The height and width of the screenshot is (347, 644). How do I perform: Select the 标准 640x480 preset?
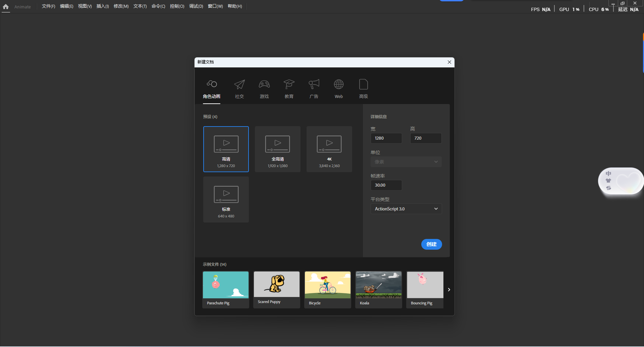pos(226,199)
